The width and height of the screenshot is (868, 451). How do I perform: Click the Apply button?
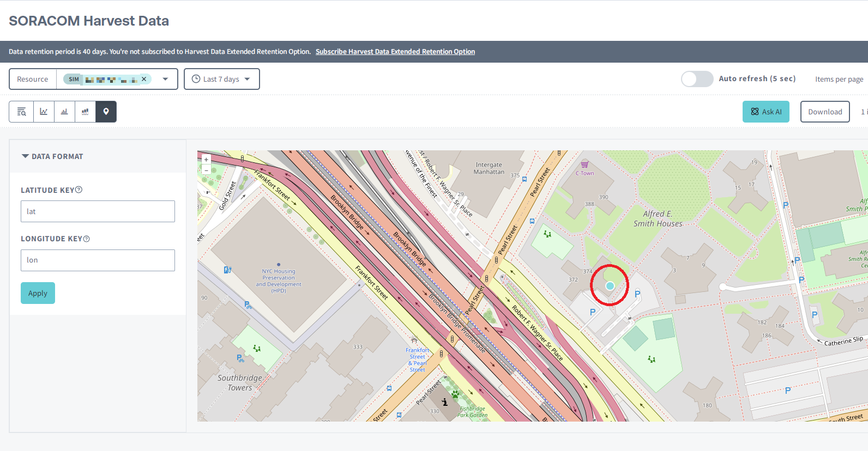[38, 293]
